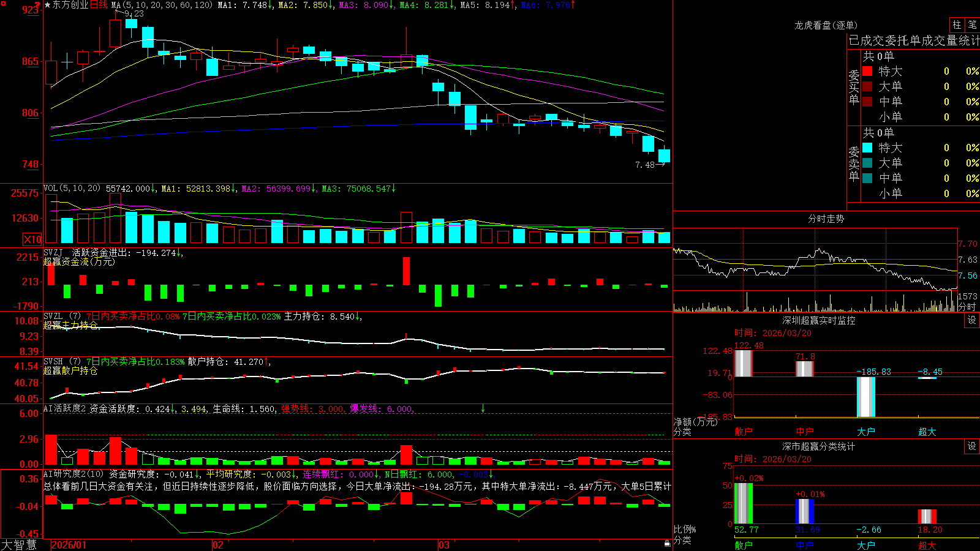Click the 超赢散户持仓 label
Screen dimensions: 980x551
pos(70,370)
